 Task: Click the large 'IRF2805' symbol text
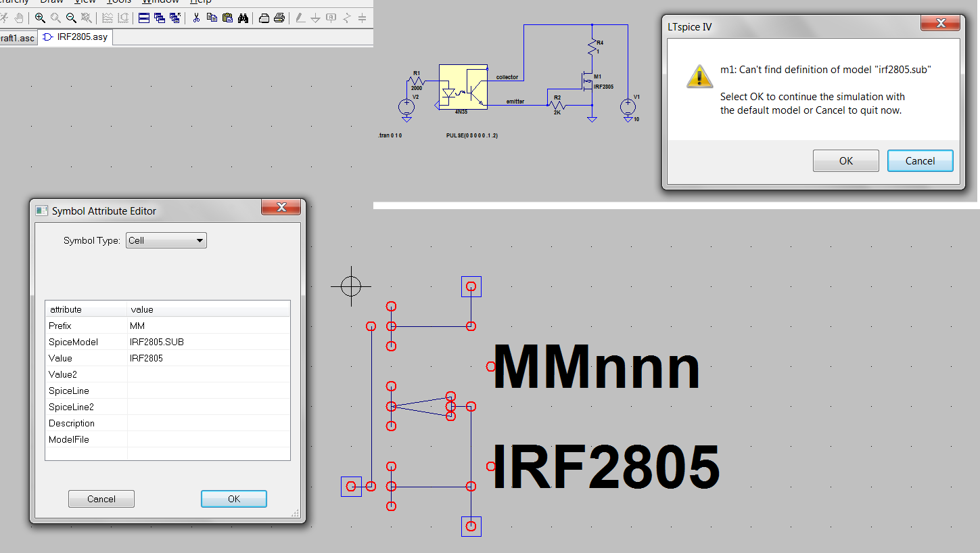606,466
